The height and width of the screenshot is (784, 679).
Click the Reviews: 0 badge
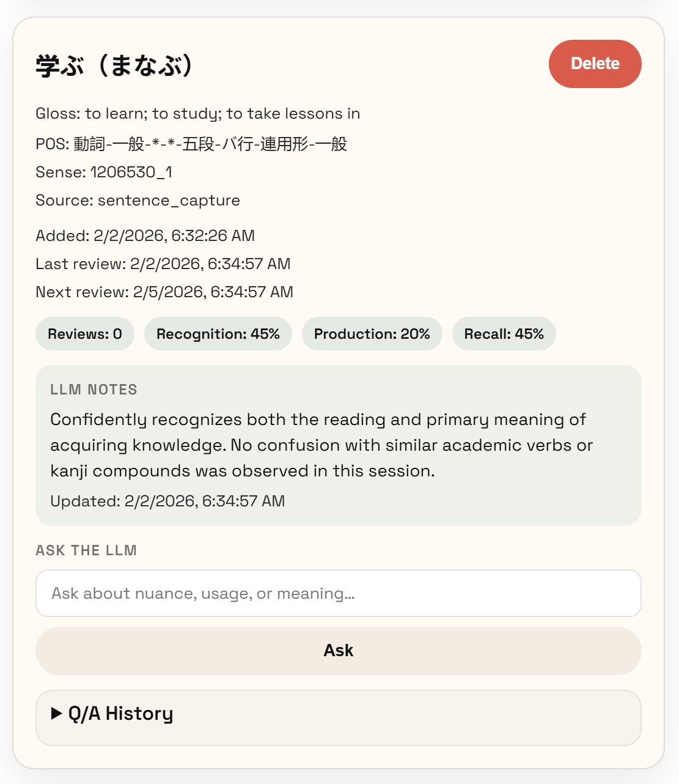(84, 333)
